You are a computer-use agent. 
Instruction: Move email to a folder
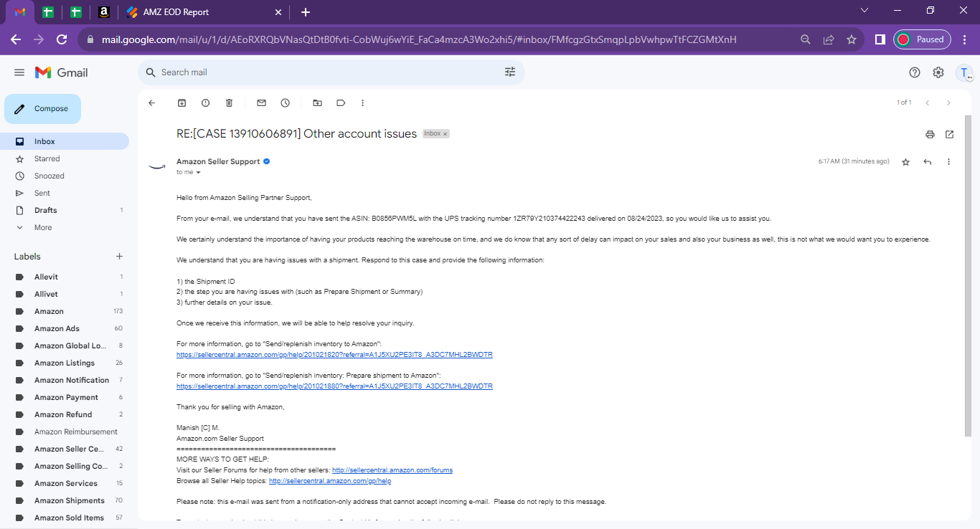click(x=318, y=103)
